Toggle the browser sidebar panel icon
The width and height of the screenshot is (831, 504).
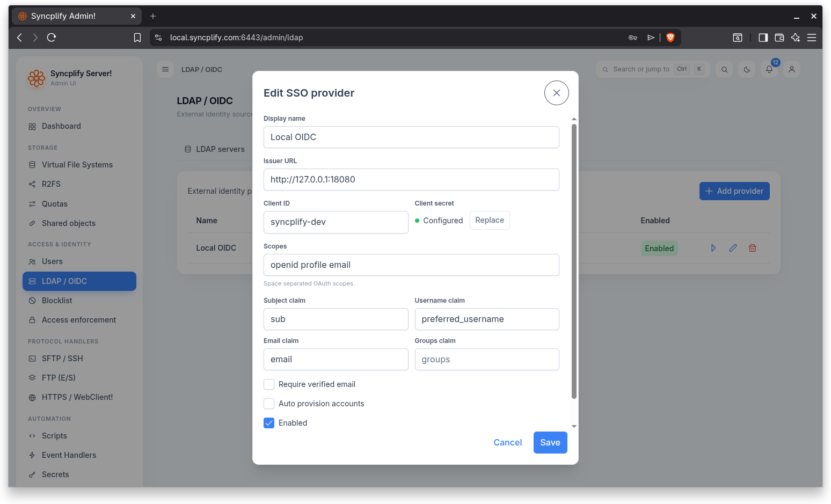763,38
